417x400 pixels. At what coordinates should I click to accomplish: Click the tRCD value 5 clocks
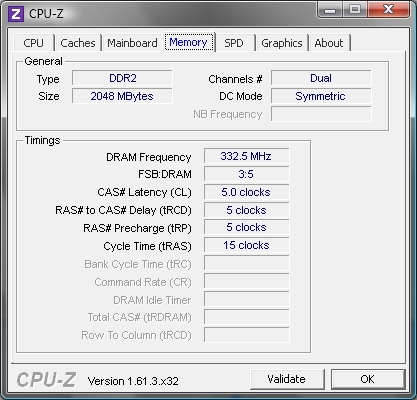point(246,210)
